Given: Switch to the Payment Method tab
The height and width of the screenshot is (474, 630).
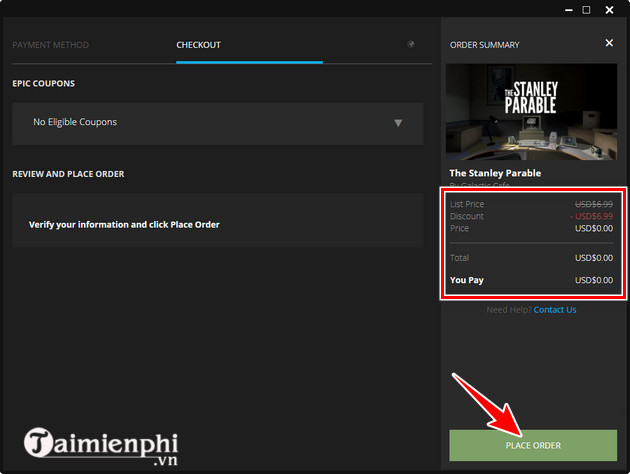Looking at the screenshot, I should (x=50, y=45).
